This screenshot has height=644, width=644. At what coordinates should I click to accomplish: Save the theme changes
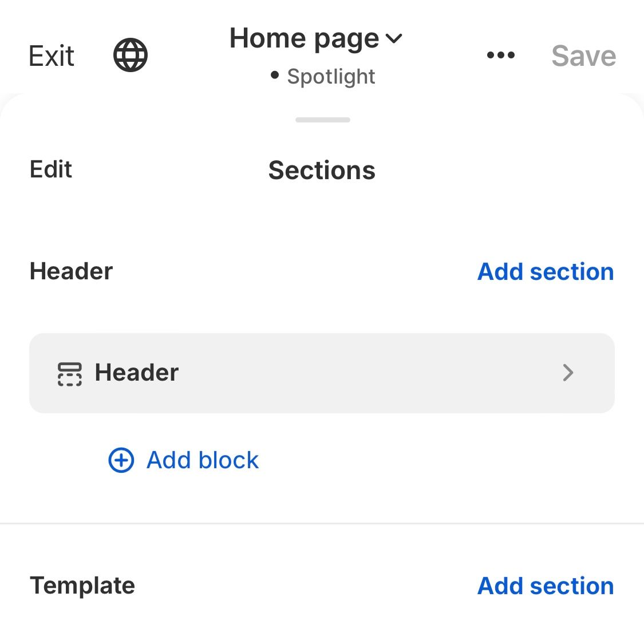coord(583,56)
